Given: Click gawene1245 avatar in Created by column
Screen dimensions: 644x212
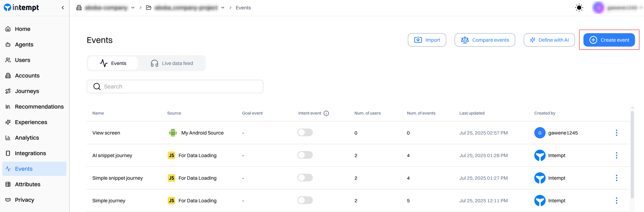Looking at the screenshot, I should (540, 133).
